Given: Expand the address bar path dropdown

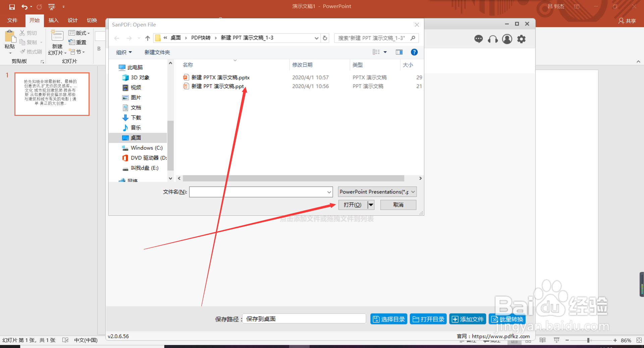Looking at the screenshot, I should click(316, 38).
